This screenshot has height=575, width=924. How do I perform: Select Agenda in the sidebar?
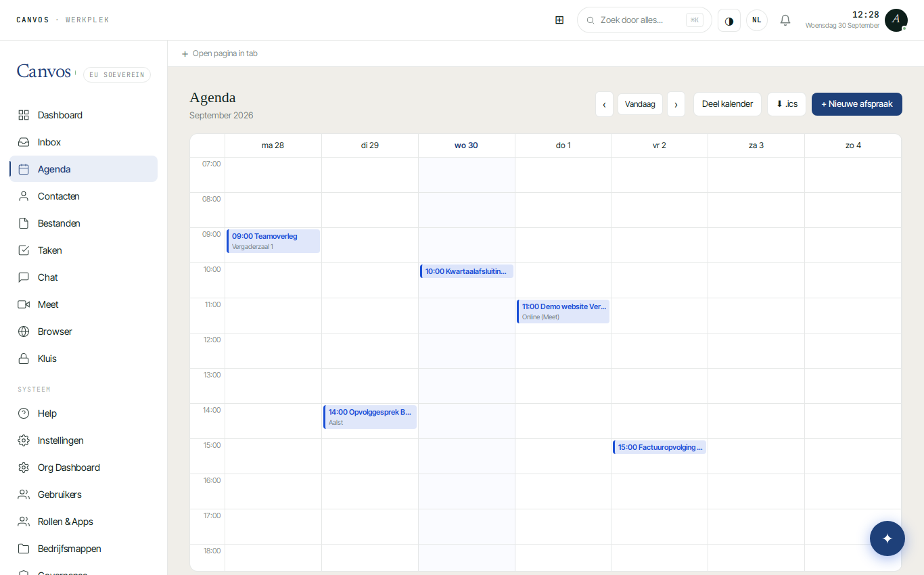pyautogui.click(x=84, y=169)
